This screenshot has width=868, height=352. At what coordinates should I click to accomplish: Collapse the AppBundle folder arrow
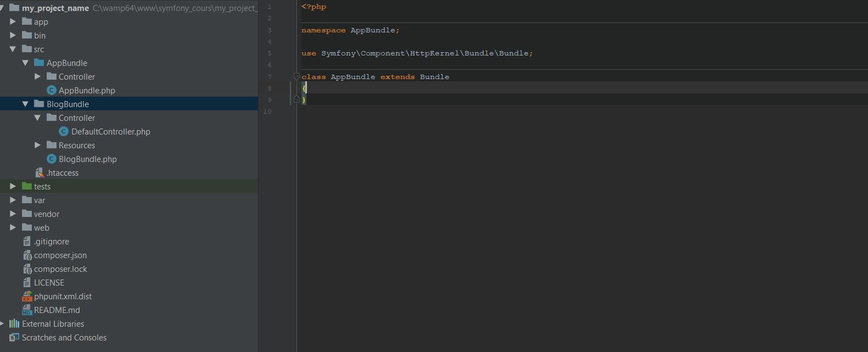coord(25,63)
